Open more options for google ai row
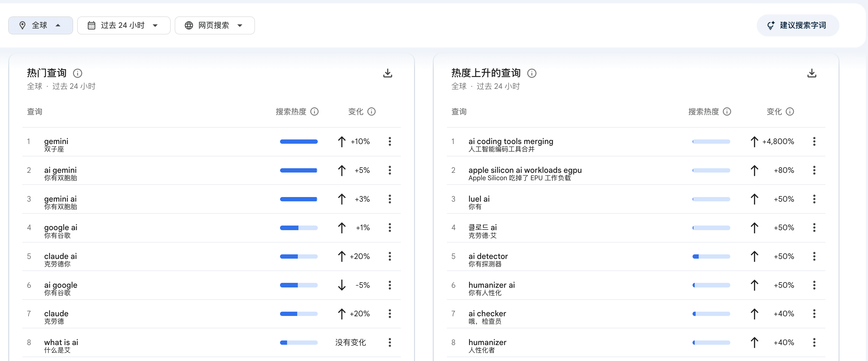The image size is (868, 361). (x=390, y=228)
